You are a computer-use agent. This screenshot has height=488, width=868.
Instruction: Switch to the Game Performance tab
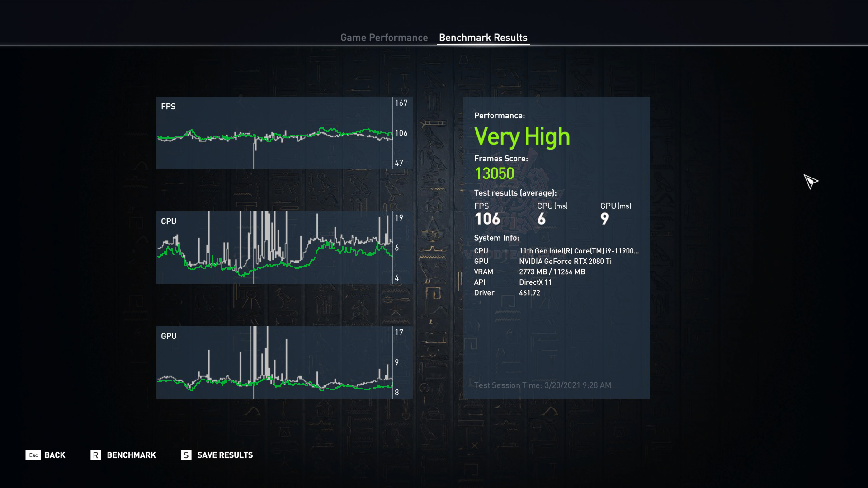click(x=384, y=38)
